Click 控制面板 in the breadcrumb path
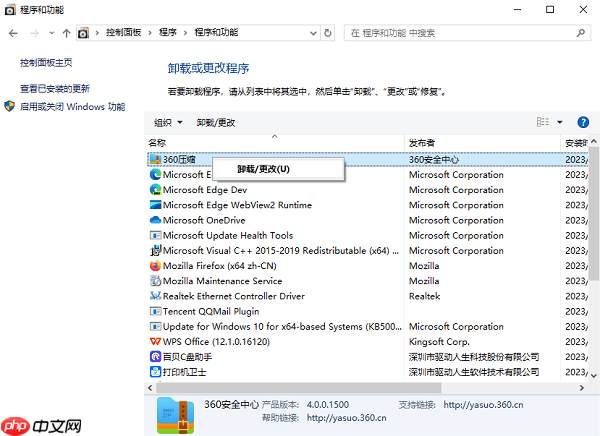600x436 pixels. pyautogui.click(x=124, y=33)
